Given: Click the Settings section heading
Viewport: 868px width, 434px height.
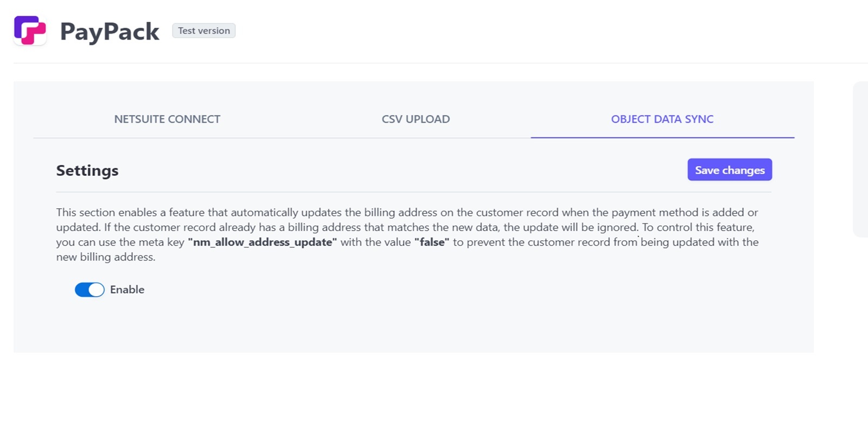Looking at the screenshot, I should [87, 170].
